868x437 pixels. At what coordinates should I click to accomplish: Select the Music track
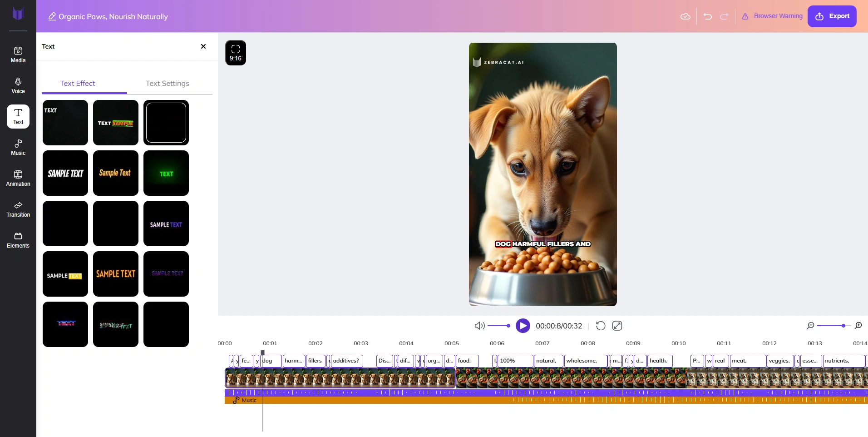[x=546, y=400]
